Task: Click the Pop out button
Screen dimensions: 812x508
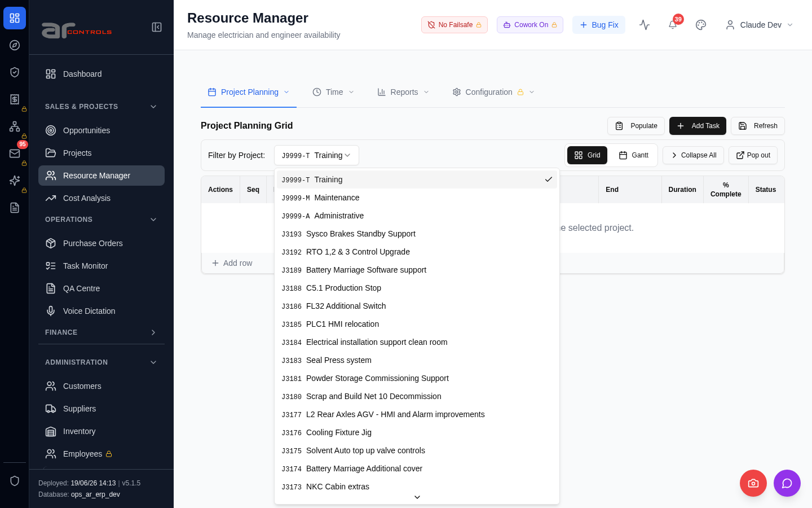Action: click(753, 155)
